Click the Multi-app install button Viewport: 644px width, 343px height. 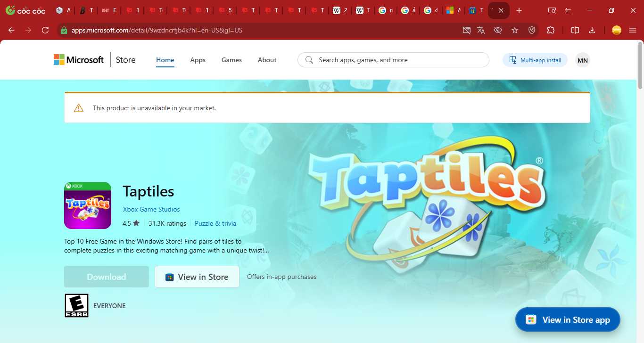535,60
